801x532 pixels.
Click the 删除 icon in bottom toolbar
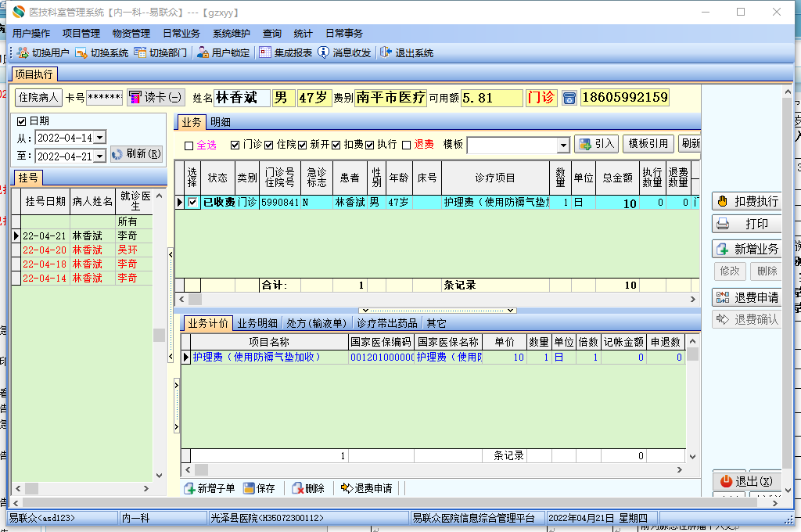point(297,488)
